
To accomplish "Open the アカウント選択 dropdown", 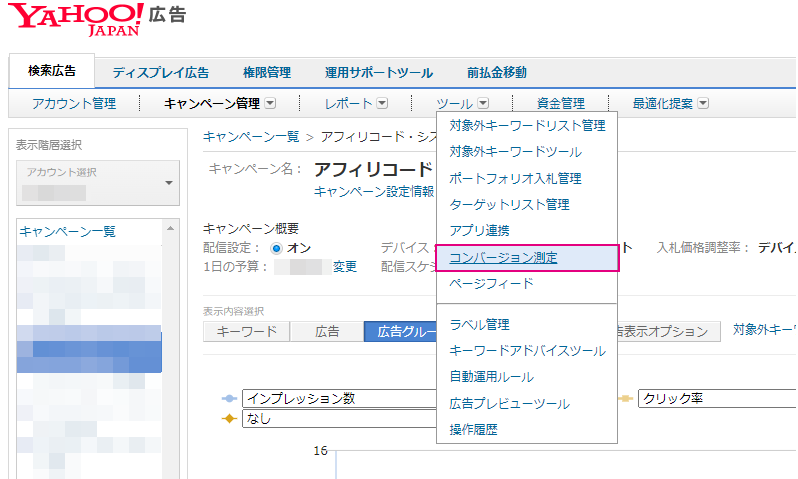I will pyautogui.click(x=97, y=181).
